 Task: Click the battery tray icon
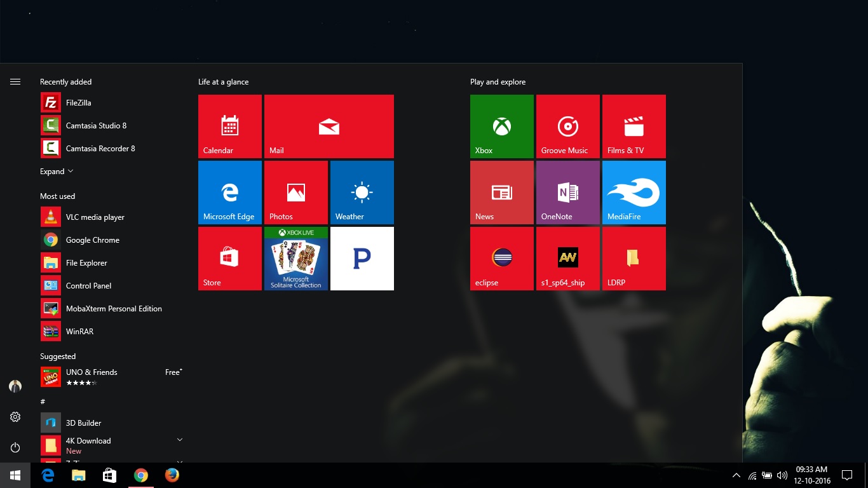767,475
